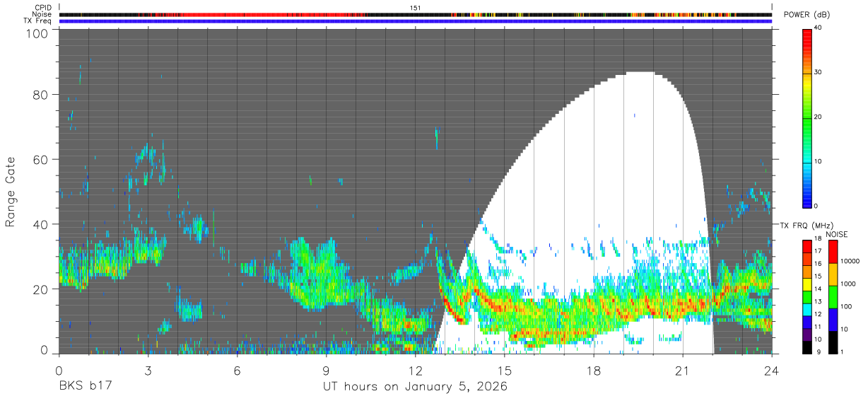Click the 10000 noise scale label
Image resolution: width=868 pixels, height=401 pixels.
coord(849,261)
